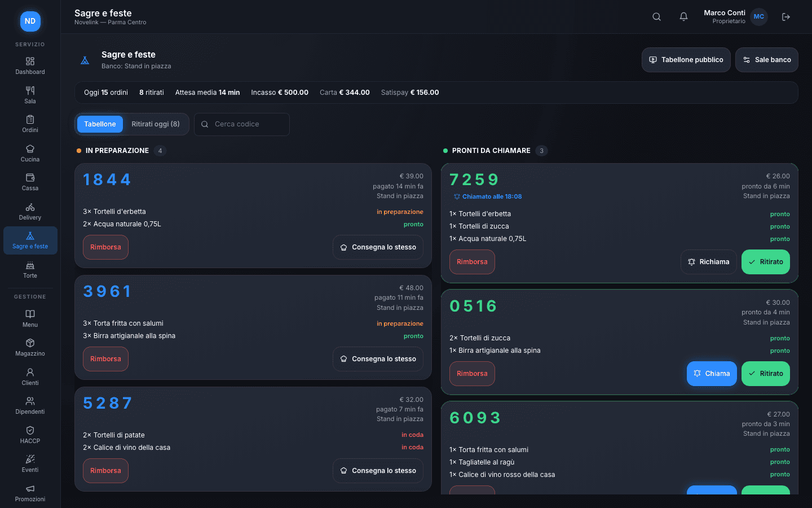The image size is (812, 508).
Task: Go to Delivery in the sidebar
Action: [30, 211]
